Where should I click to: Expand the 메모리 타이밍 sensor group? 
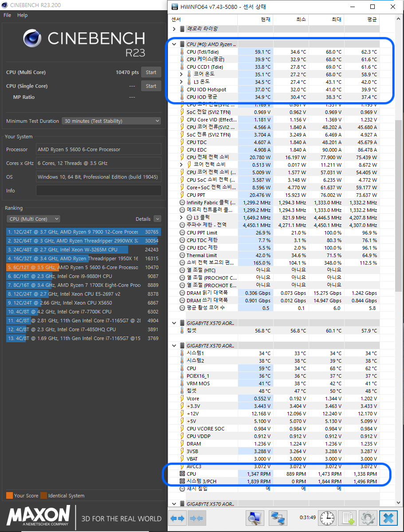click(174, 29)
